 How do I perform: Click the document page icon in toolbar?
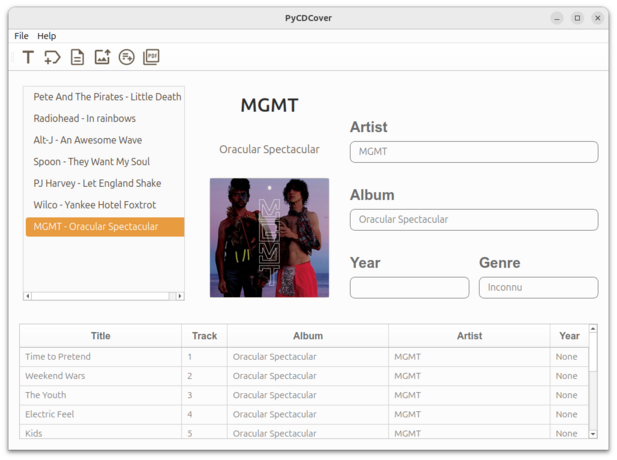click(77, 57)
